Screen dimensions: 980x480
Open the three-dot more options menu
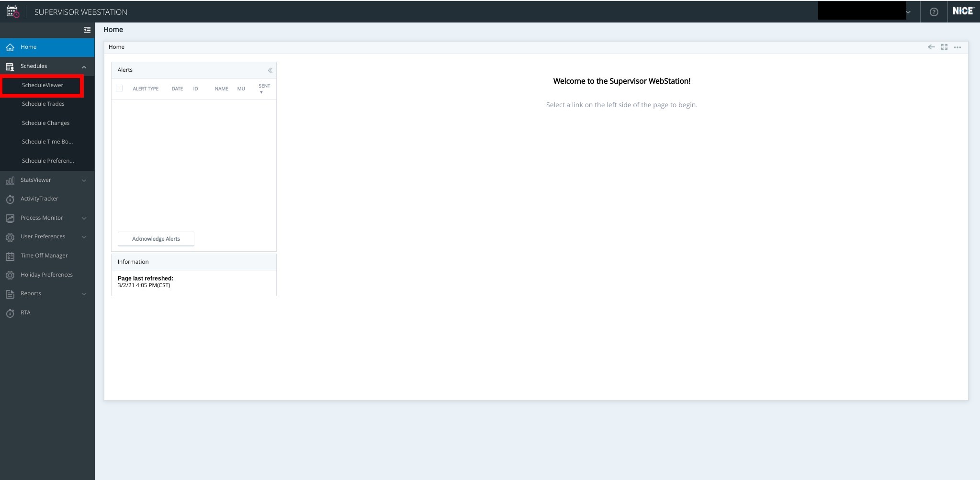tap(957, 47)
